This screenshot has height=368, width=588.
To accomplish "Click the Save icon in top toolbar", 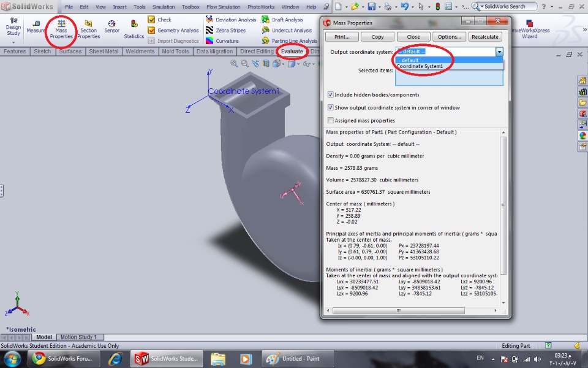I will tap(371, 6).
